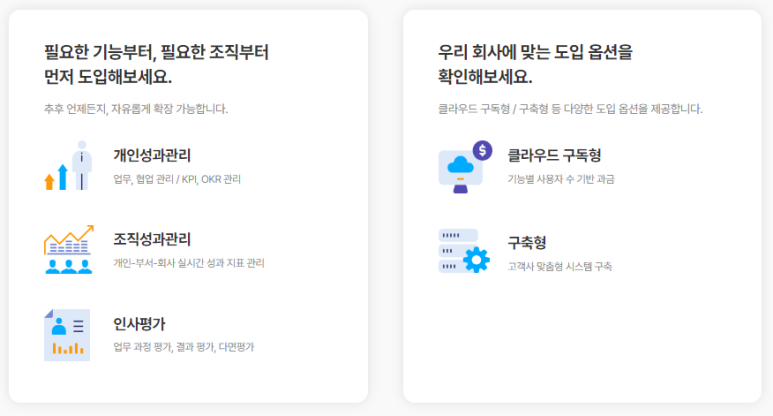
Task: Choose the 구축형 option title
Action: (x=527, y=243)
